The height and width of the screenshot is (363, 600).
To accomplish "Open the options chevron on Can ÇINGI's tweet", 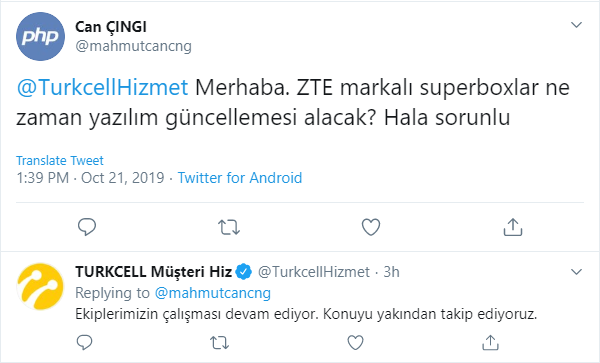I will (x=576, y=25).
